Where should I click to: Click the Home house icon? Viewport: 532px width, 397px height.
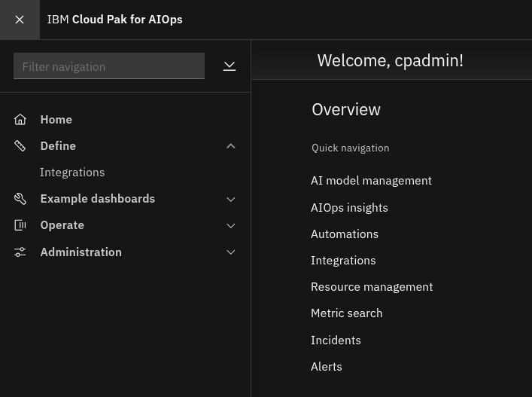(20, 120)
